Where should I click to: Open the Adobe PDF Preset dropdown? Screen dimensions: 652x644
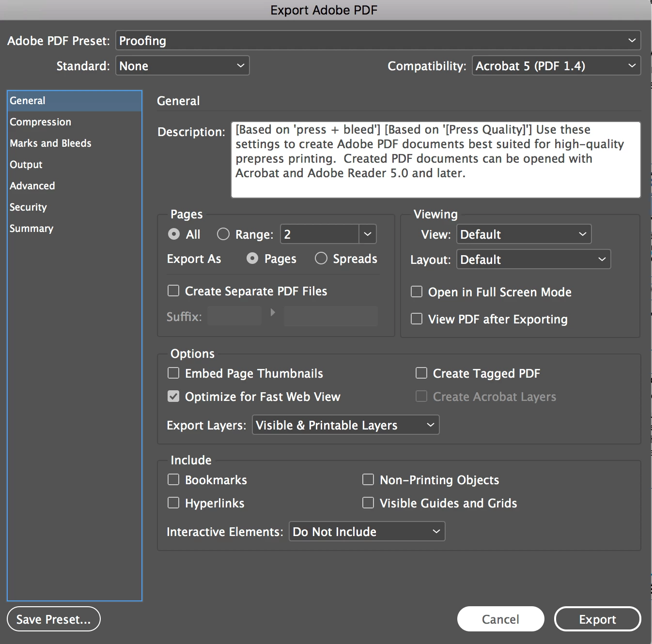coord(378,41)
